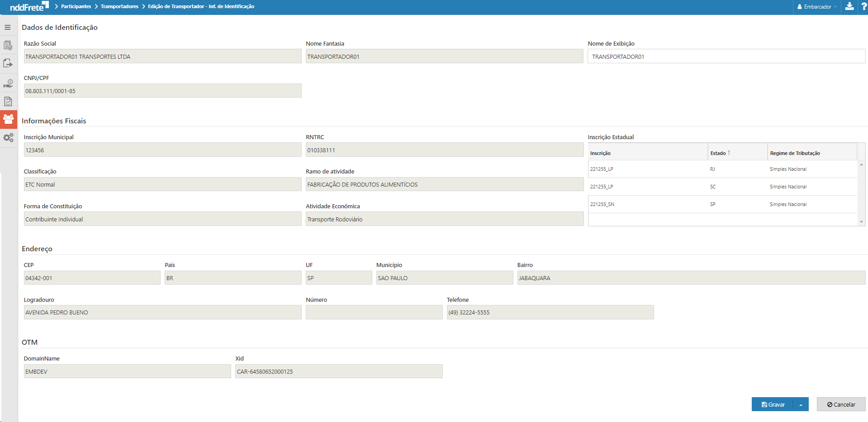
Task: Click the download icon in header
Action: 849,7
